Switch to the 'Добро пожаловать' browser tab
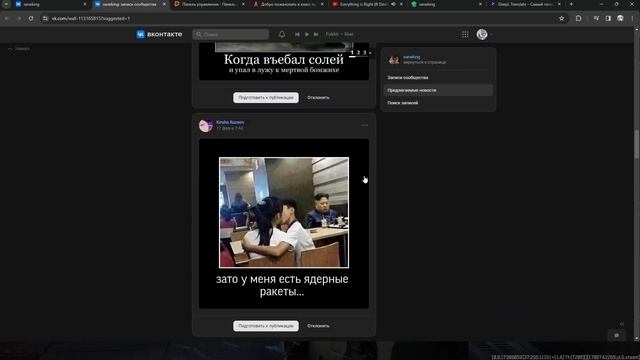The height and width of the screenshot is (360, 640). [x=288, y=4]
